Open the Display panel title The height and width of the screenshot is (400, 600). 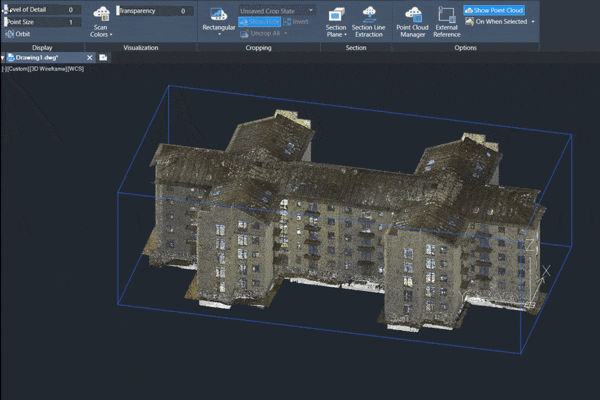42,47
